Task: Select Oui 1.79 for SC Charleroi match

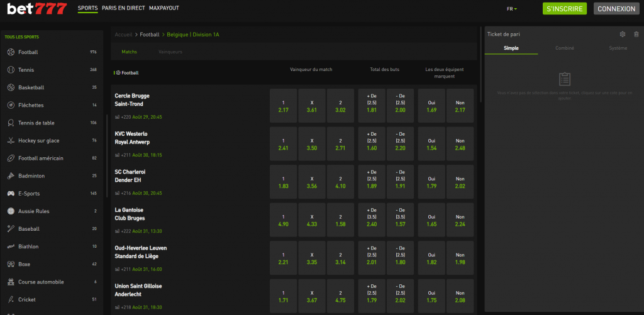Action: point(431,182)
